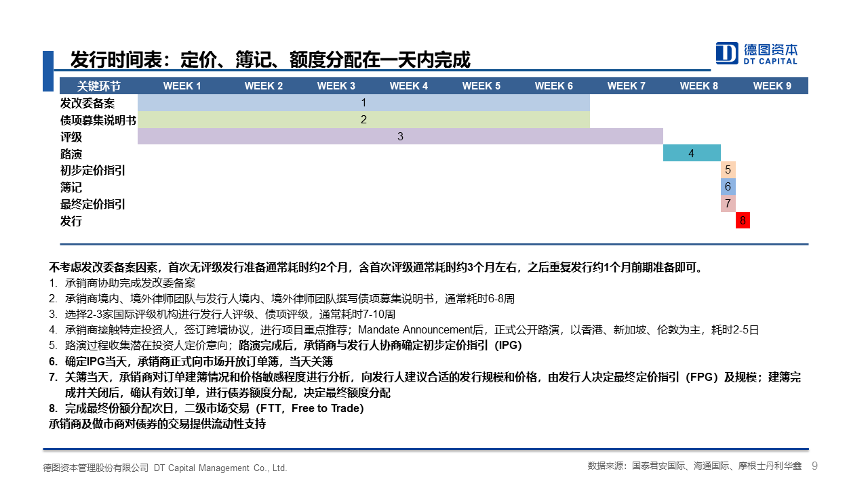Click the DT CAPITAL logo text
The image size is (868, 488).
point(770,62)
